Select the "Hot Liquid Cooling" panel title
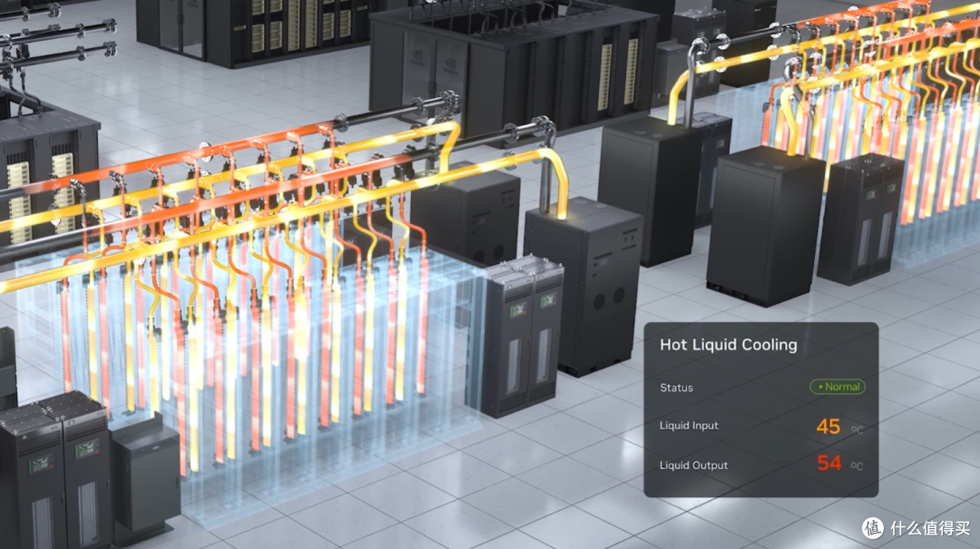The image size is (980, 549). (728, 345)
